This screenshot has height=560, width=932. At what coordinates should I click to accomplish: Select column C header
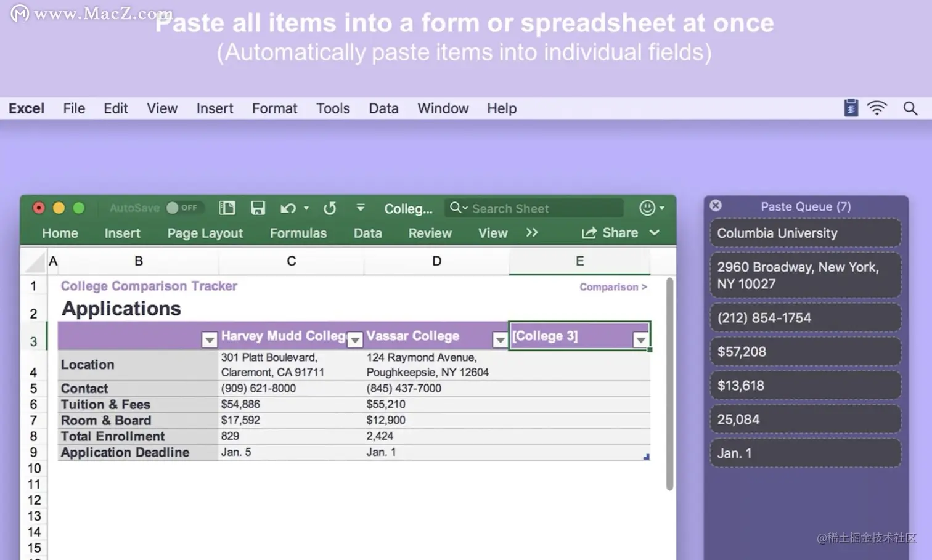coord(291,261)
